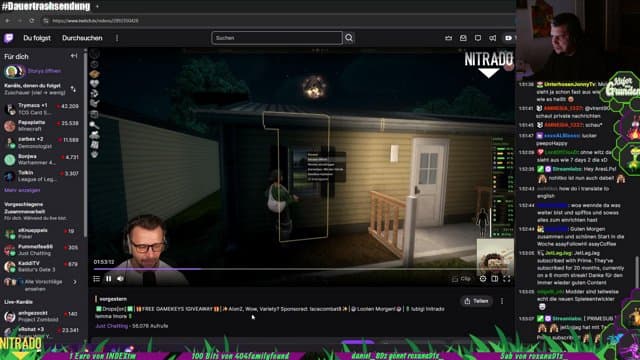Click the in-game paw animal icon
Viewport: 640px width, 360px height.
[x=94, y=155]
